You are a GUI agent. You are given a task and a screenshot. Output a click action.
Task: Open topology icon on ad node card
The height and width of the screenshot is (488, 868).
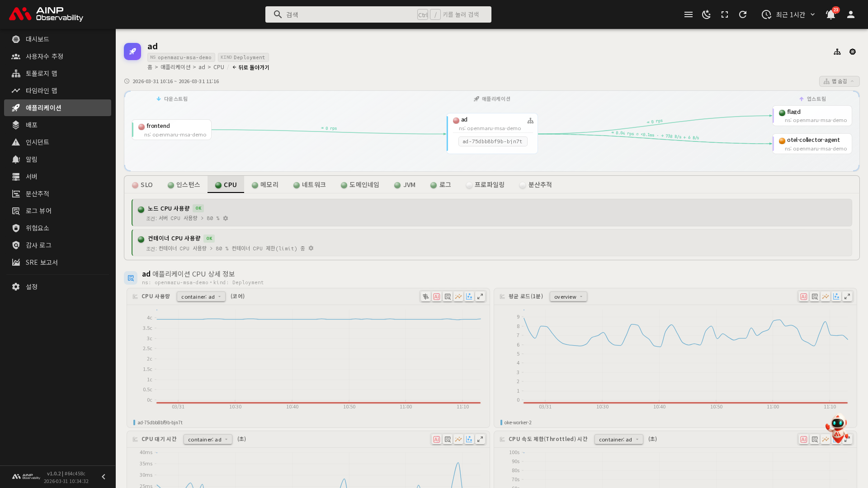tap(530, 121)
